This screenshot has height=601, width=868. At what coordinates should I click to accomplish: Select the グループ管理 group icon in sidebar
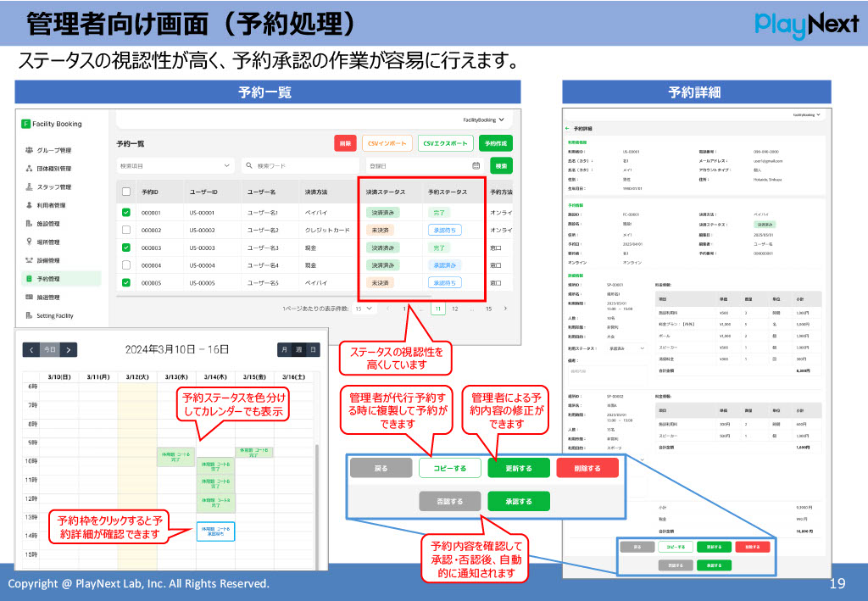click(x=28, y=150)
